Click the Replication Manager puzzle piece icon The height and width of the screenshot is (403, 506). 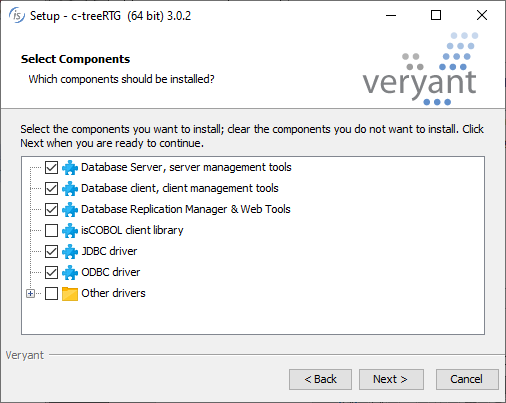point(70,209)
